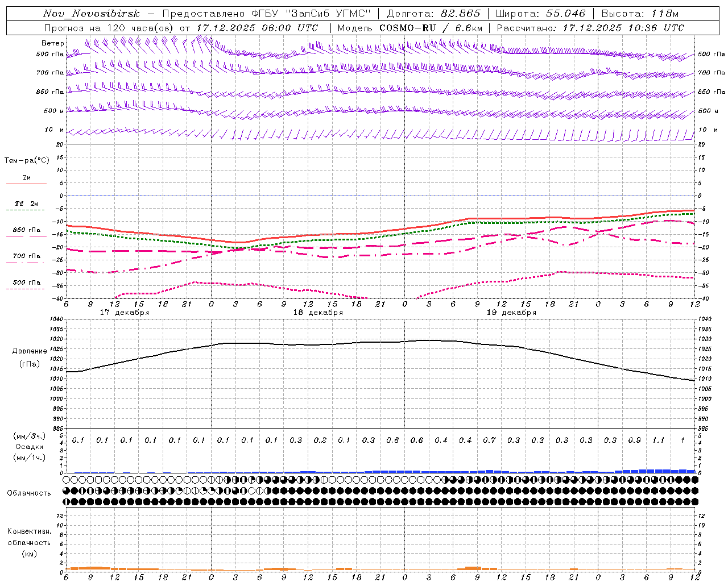Click the 'Тем-ра(°C)' temperature panel label

pyautogui.click(x=27, y=161)
